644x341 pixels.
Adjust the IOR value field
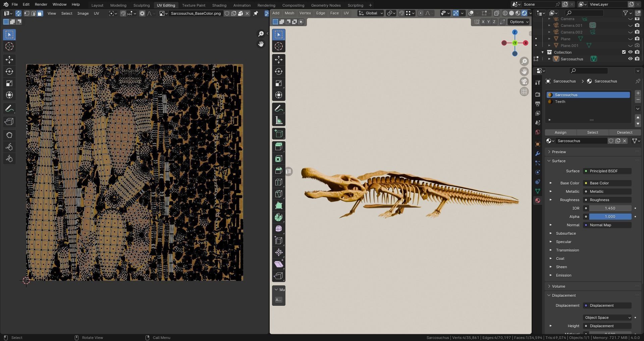click(610, 208)
